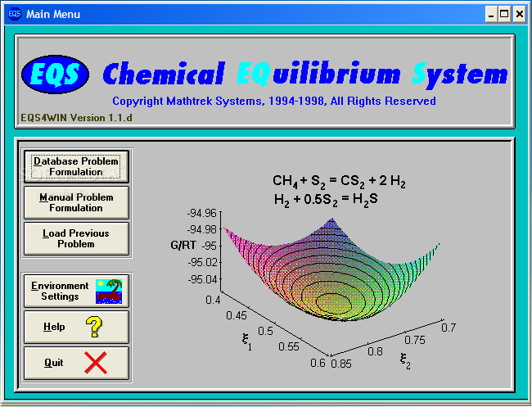Click the Main Menu title text
The height and width of the screenshot is (407, 532).
tap(53, 14)
